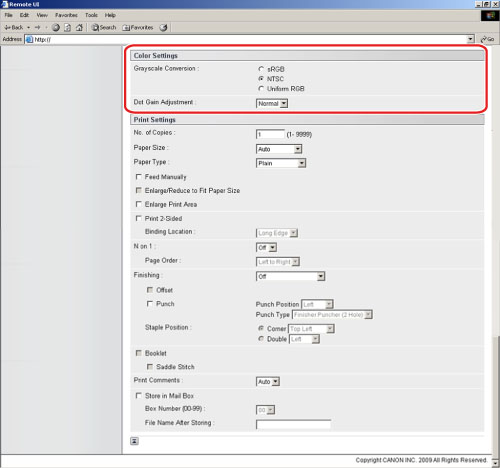
Task: Open the View menu
Action: point(42,15)
